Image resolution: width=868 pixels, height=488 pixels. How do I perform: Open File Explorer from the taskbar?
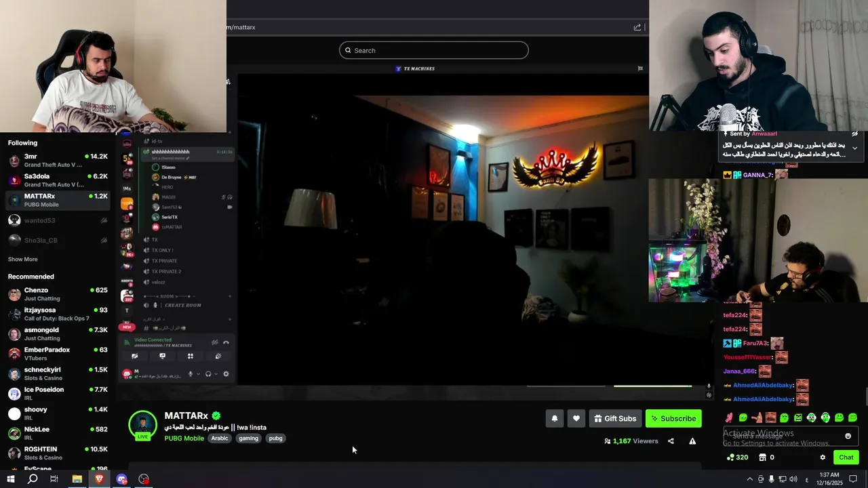[77, 479]
